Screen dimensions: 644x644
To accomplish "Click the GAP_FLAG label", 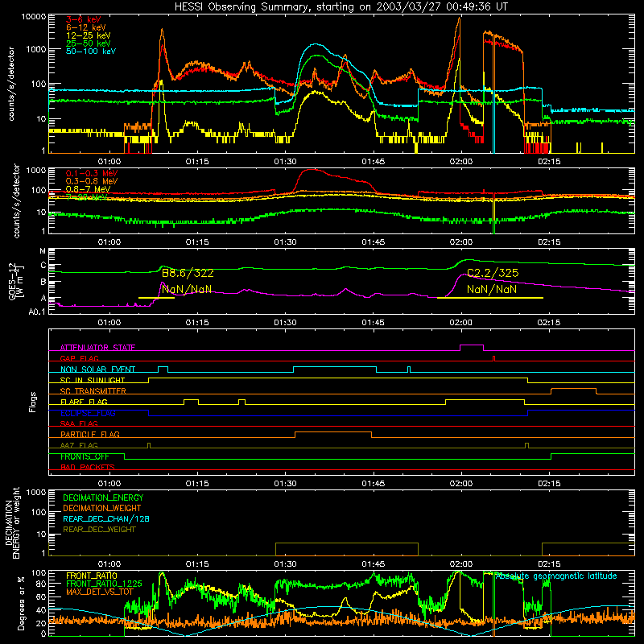I will coord(79,358).
